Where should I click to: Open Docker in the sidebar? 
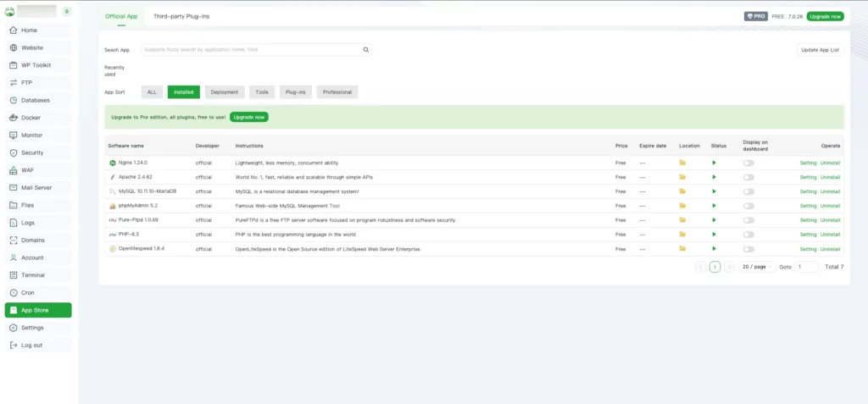click(38, 118)
